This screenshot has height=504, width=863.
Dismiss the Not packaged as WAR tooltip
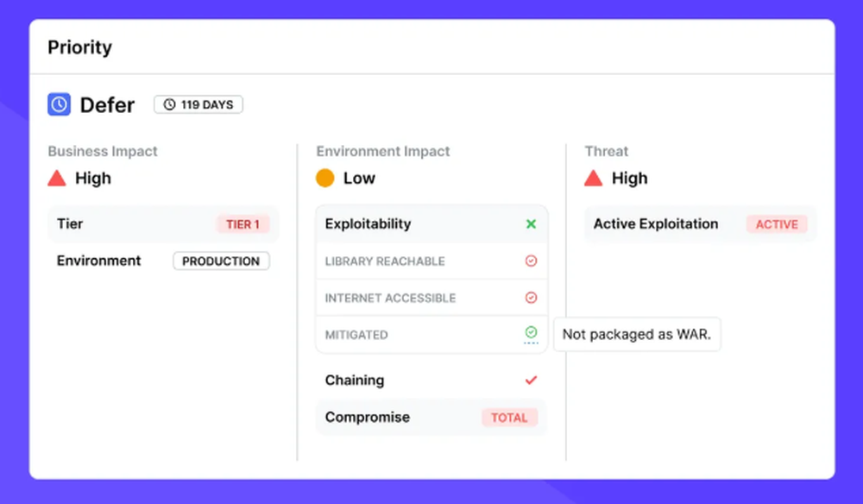pos(637,334)
